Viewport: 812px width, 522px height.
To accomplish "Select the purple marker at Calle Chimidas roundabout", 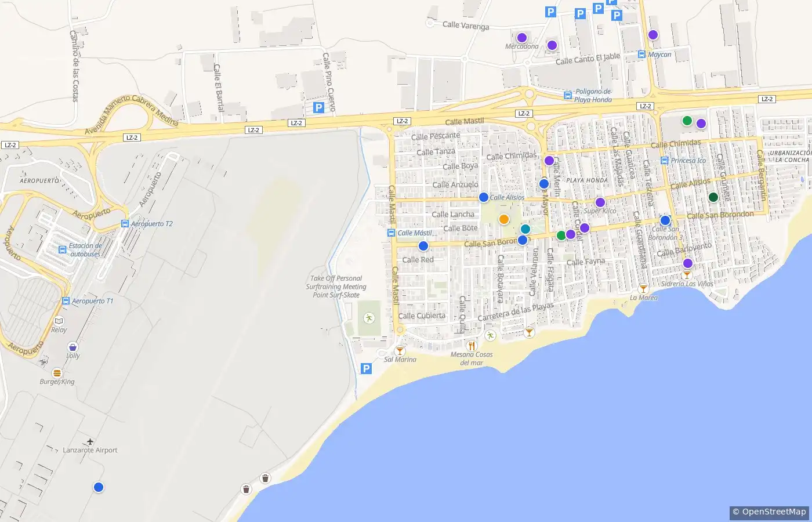I will coord(549,161).
